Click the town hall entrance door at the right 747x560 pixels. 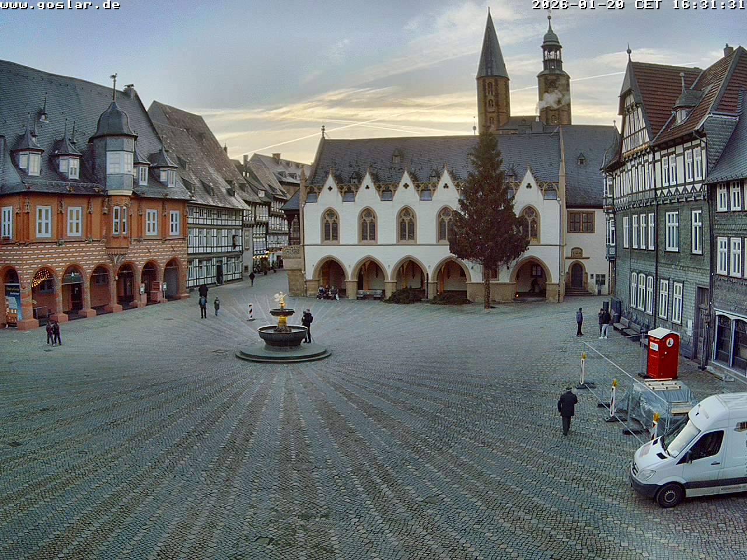[577, 276]
